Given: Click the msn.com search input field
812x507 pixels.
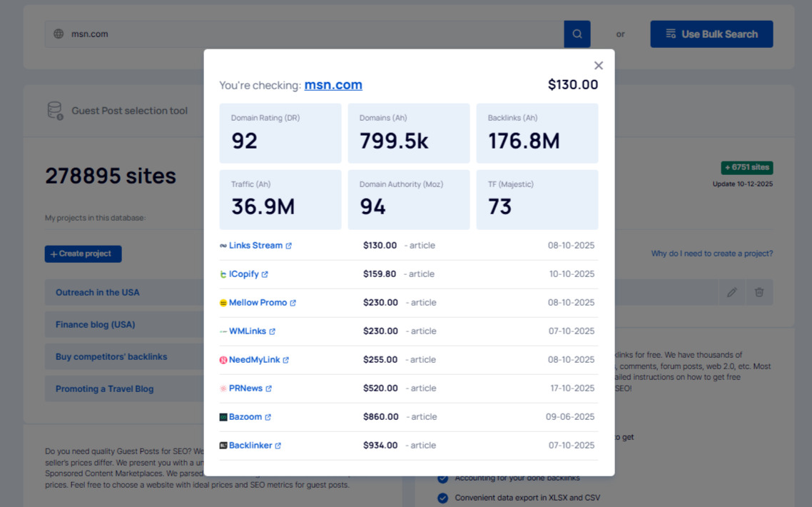Looking at the screenshot, I should coord(214,34).
